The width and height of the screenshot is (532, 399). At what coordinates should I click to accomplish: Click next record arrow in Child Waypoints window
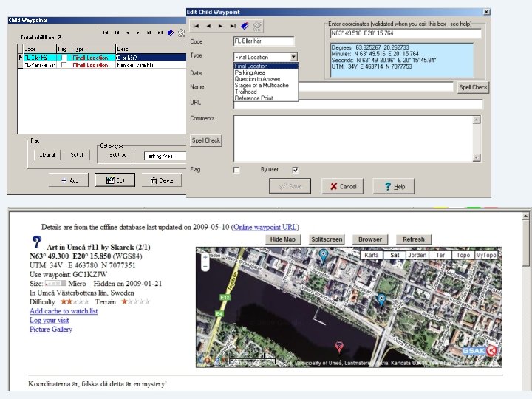(x=138, y=33)
